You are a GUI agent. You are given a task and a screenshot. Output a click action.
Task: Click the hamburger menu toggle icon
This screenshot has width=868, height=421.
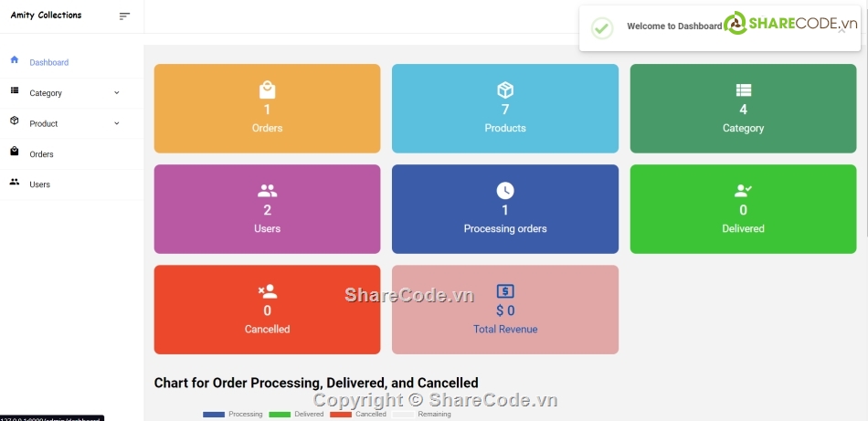tap(124, 16)
